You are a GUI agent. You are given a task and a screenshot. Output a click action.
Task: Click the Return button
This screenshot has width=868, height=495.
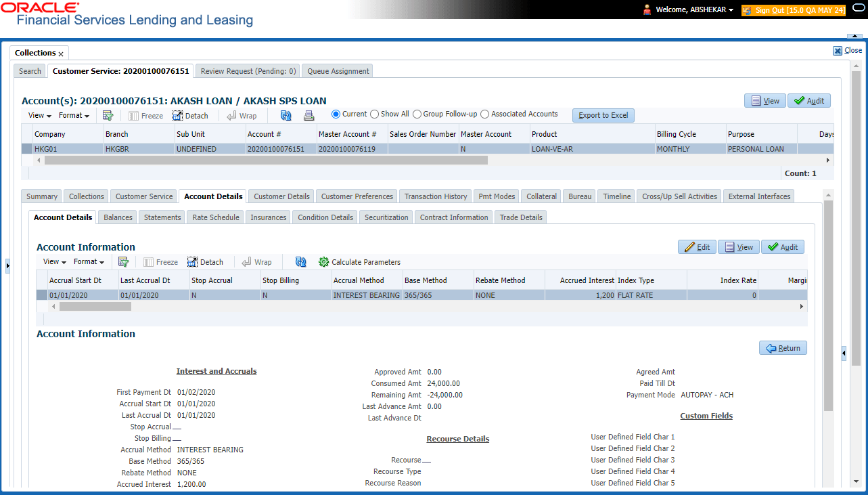(x=783, y=348)
